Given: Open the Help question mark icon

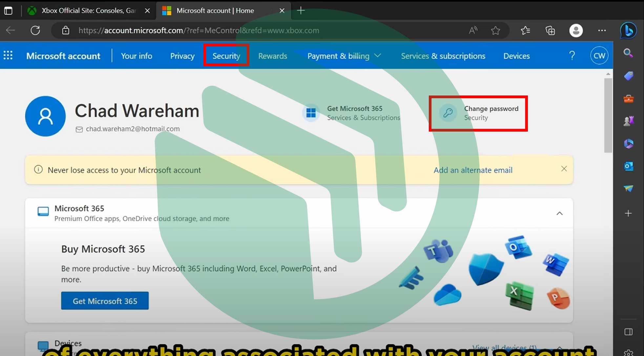Looking at the screenshot, I should pyautogui.click(x=572, y=55).
